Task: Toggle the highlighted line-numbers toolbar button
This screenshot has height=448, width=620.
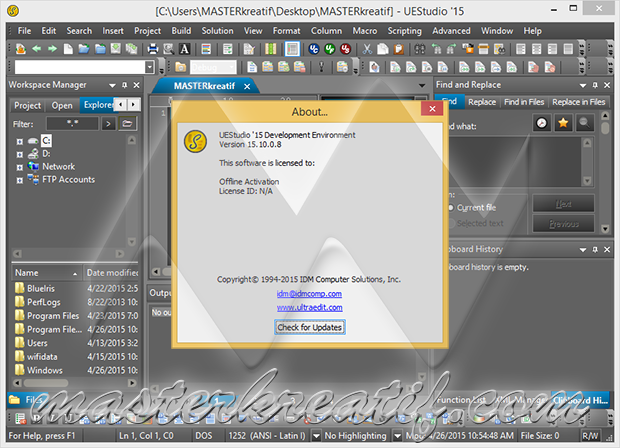Action: 292,49
